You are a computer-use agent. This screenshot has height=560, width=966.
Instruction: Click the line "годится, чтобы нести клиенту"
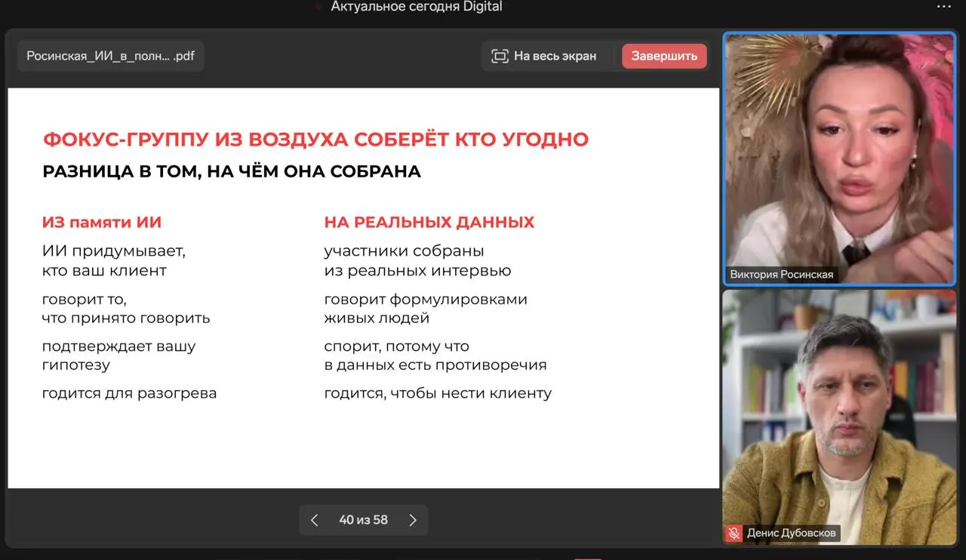(x=438, y=393)
